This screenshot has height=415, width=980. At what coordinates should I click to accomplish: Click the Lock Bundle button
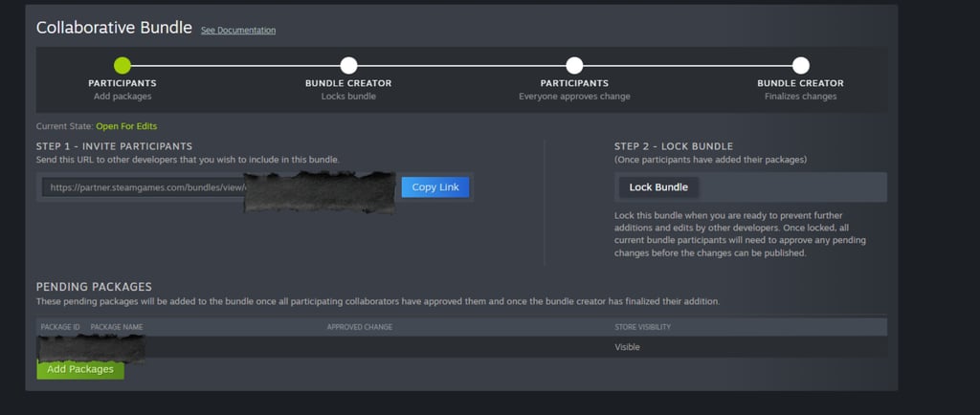(658, 187)
